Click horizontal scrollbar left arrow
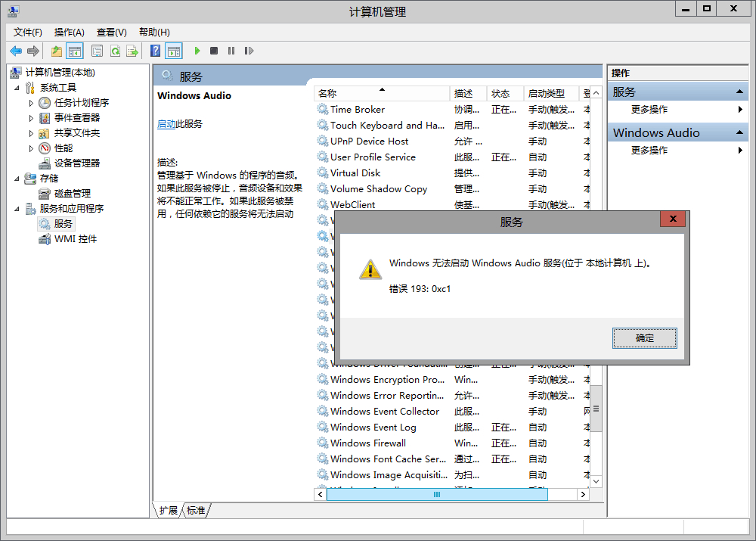This screenshot has width=756, height=541. pos(321,495)
